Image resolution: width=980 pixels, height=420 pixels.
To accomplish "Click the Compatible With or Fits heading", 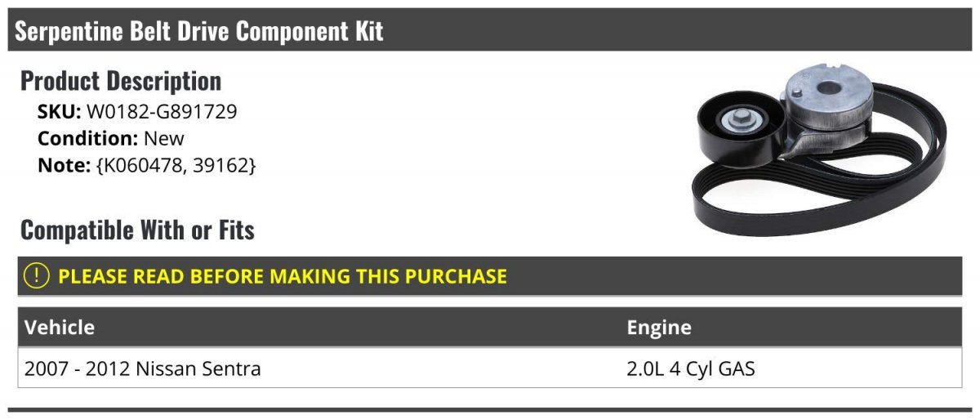I will pos(137,230).
